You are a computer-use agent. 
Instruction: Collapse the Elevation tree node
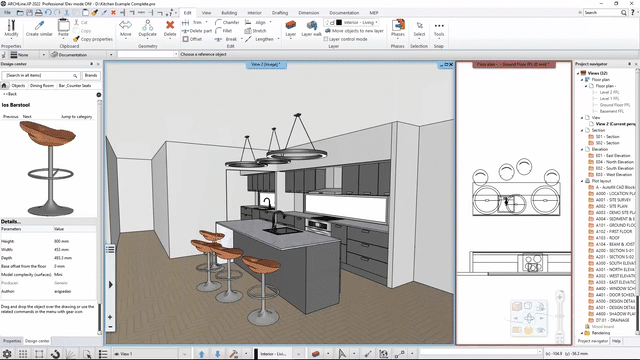tap(582, 149)
